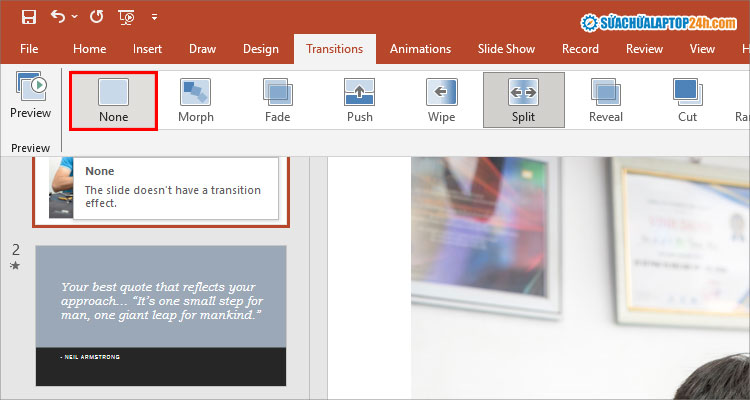Open the Record tab
This screenshot has height=400, width=750.
(580, 49)
